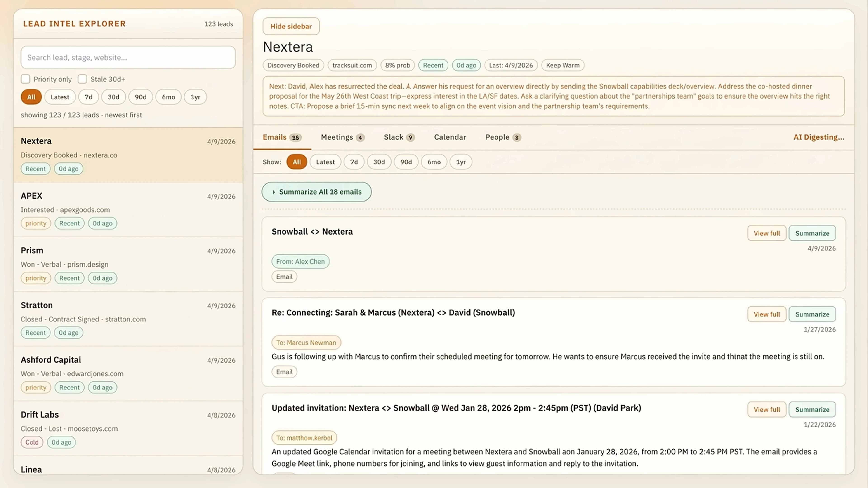The width and height of the screenshot is (868, 488).
Task: Focus the Search lead, stage, website field
Action: [x=128, y=58]
